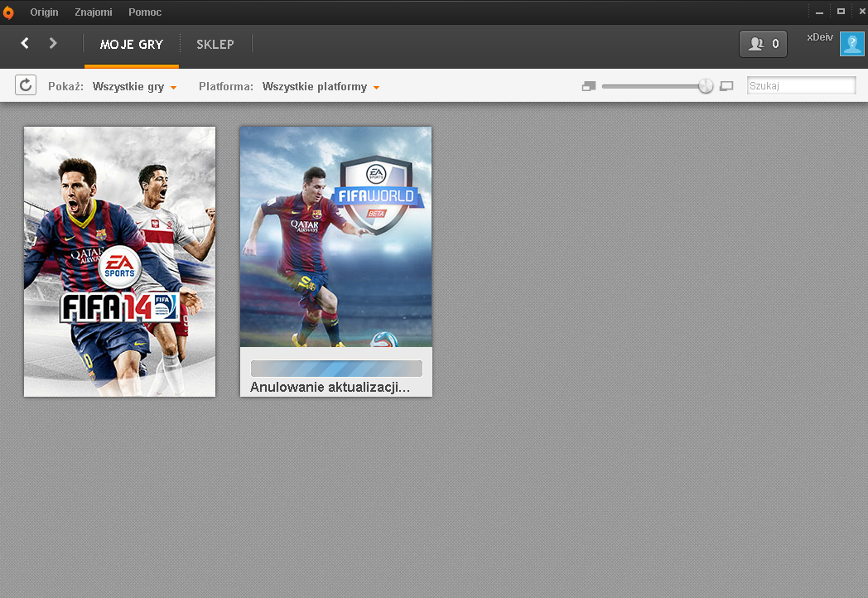868x598 pixels.
Task: Expand the Wszystkie platformy dropdown
Action: pyautogui.click(x=321, y=86)
